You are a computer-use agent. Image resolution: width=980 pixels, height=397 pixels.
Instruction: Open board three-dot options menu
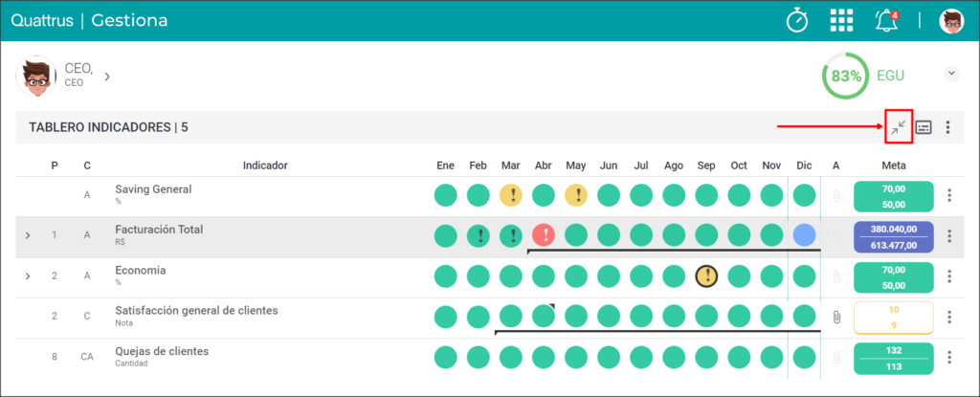(x=948, y=127)
